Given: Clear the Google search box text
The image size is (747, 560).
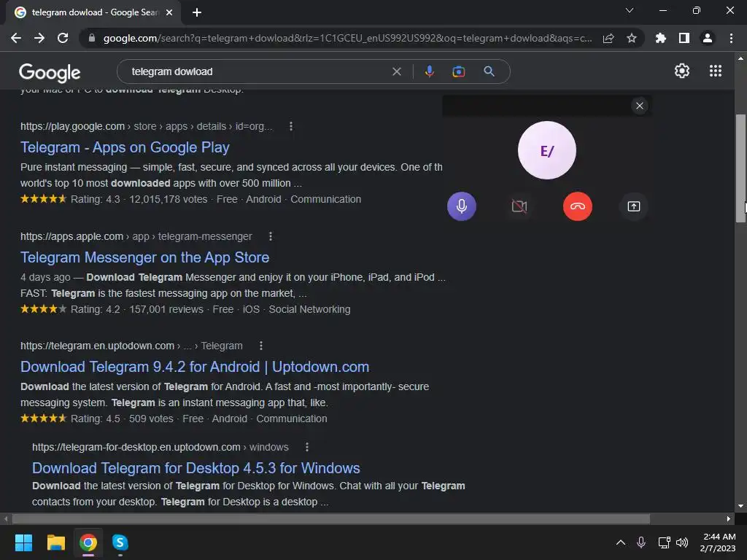Looking at the screenshot, I should click(396, 71).
